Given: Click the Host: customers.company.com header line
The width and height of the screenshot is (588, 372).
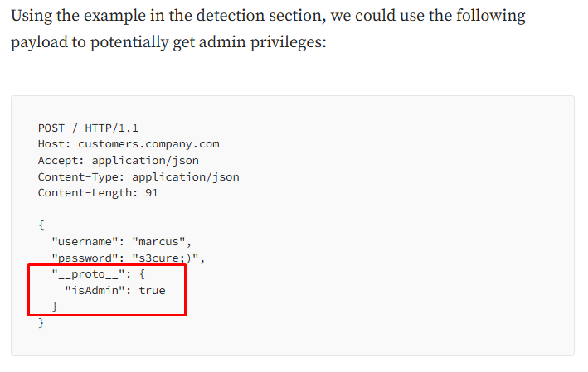Looking at the screenshot, I should [x=129, y=144].
